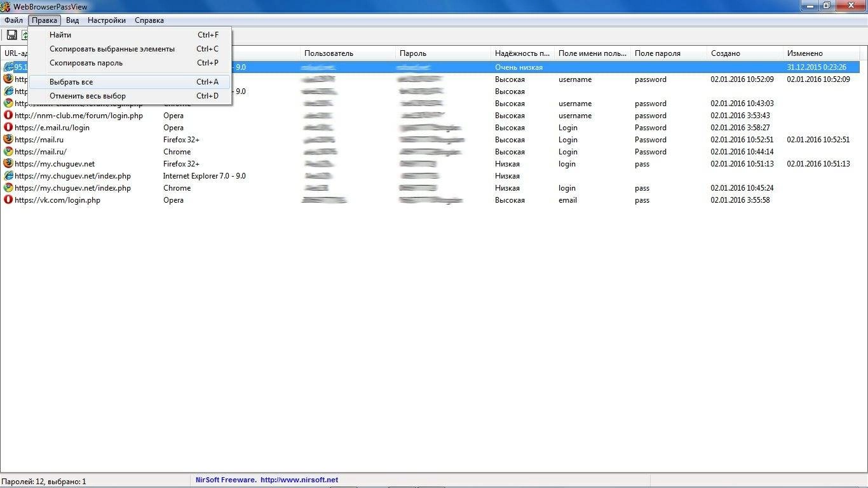Sort by the Пользователь column header
The image size is (868, 488).
(348, 53)
